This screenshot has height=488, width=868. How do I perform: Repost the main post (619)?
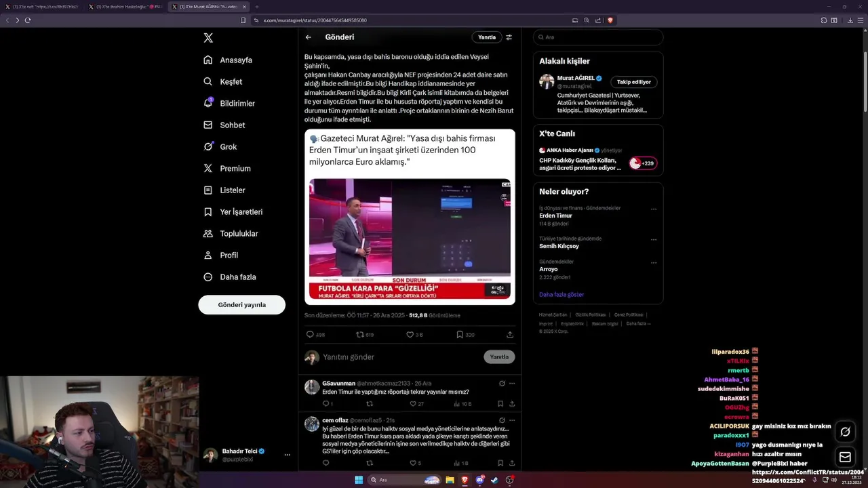coord(365,334)
